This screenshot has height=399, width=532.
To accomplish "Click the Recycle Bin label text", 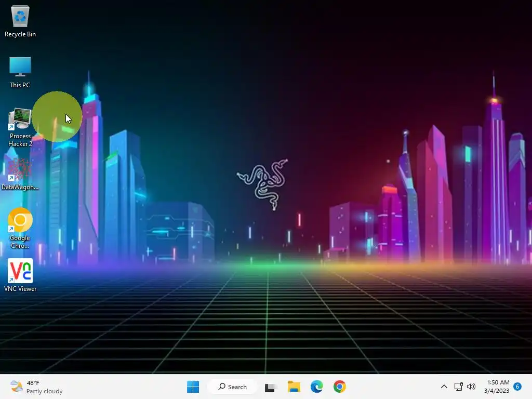I will (x=20, y=34).
